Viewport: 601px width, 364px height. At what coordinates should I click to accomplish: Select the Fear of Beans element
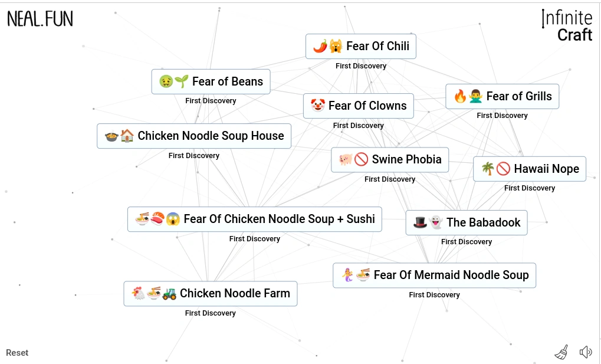click(211, 81)
